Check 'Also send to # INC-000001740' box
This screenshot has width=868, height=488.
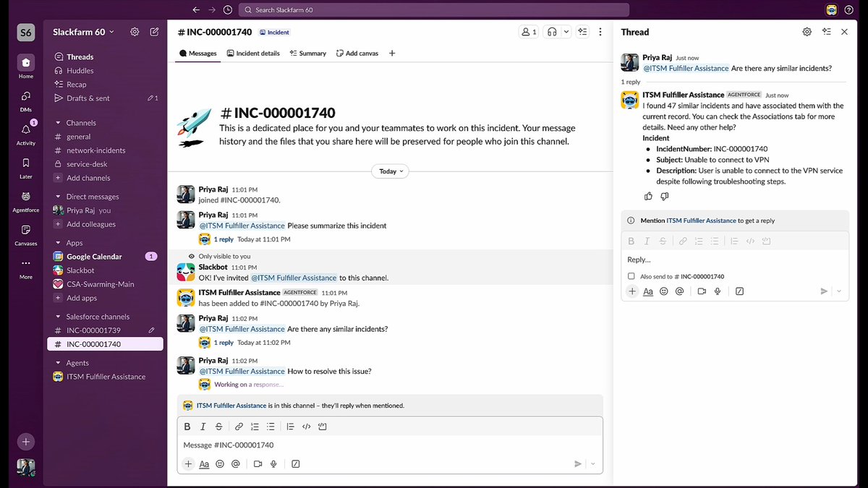(x=631, y=276)
